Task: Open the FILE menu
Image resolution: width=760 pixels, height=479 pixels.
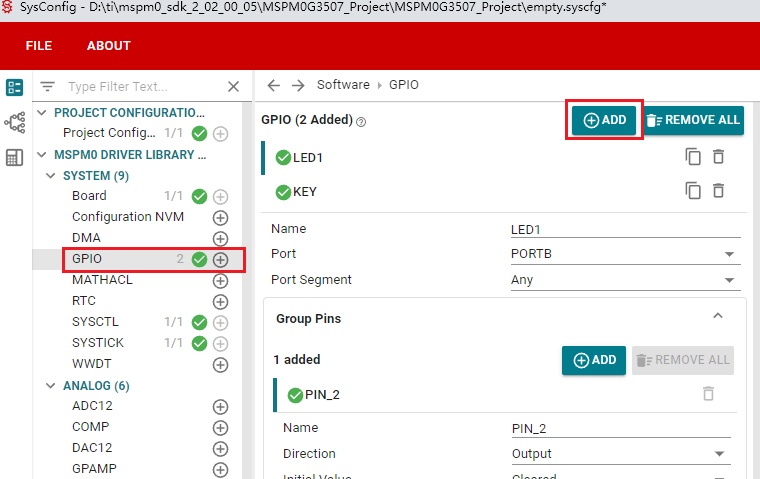Action: pos(39,45)
